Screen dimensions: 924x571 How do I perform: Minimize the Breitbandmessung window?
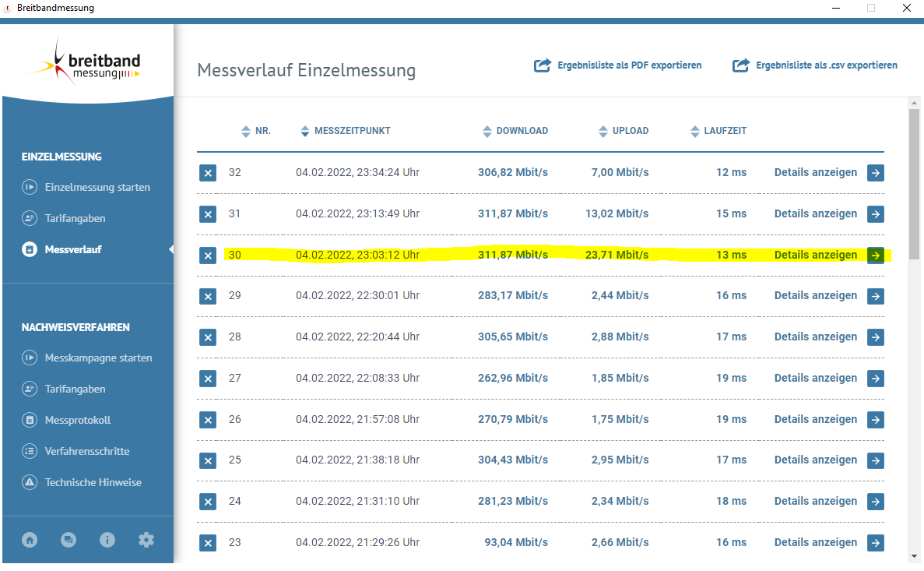coord(835,8)
